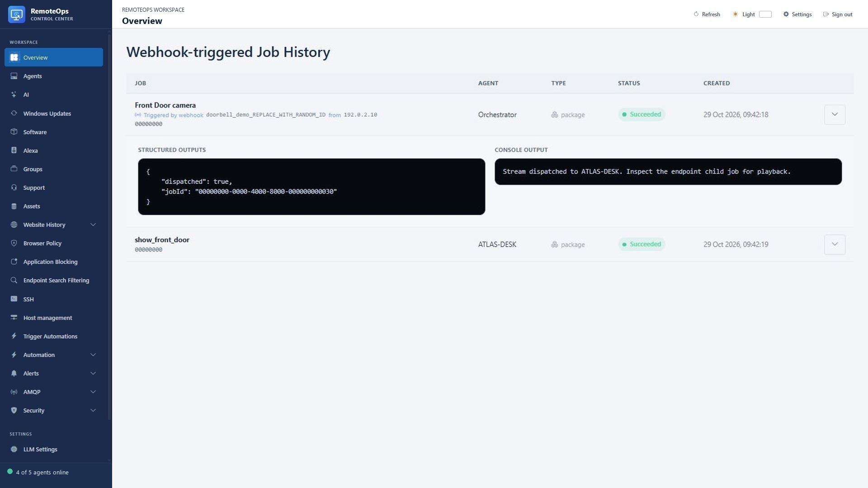Viewport: 868px width, 488px height.
Task: Click the 4 of 5 agents online status
Action: (38, 472)
